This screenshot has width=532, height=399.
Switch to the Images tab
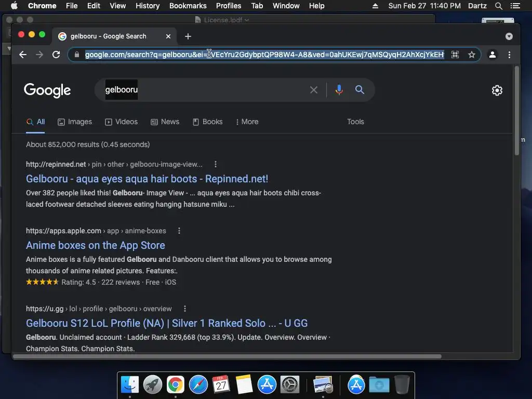(x=75, y=122)
